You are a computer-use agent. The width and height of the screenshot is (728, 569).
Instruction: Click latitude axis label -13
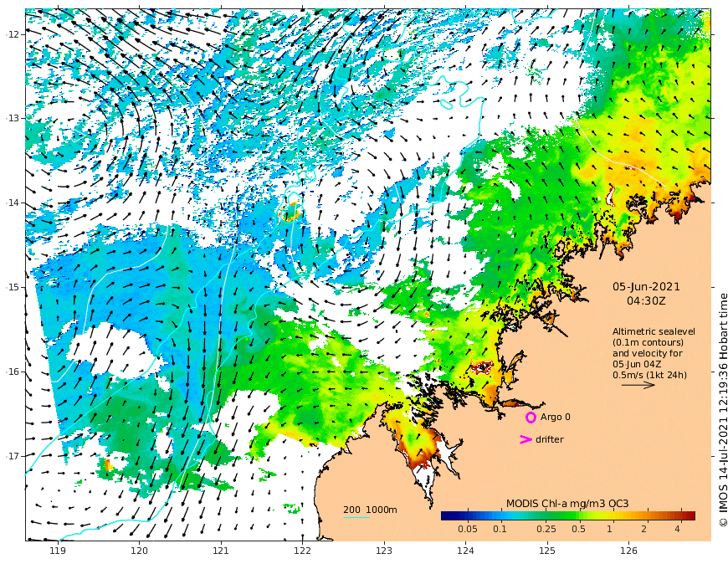13,118
